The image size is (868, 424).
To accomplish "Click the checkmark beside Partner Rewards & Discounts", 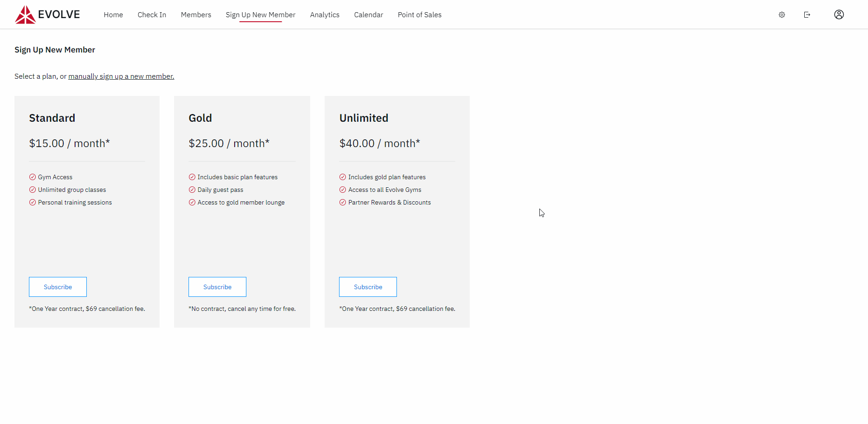I will [x=342, y=202].
